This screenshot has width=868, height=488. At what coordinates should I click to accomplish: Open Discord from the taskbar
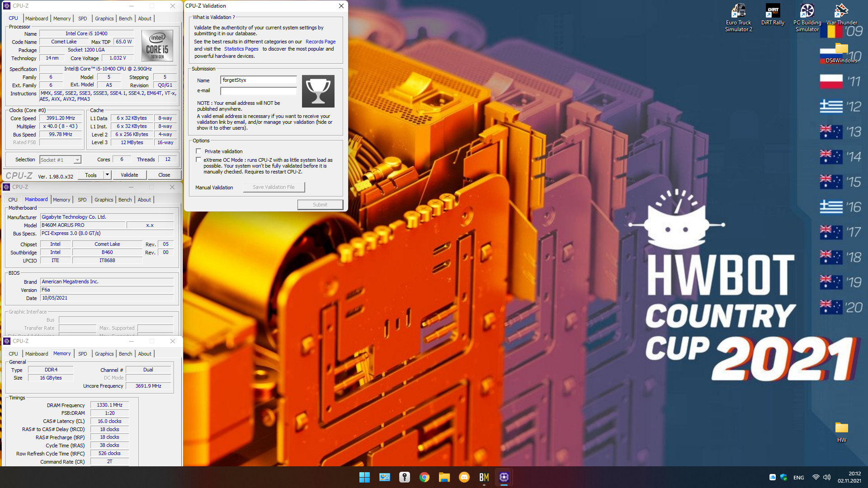point(464,477)
